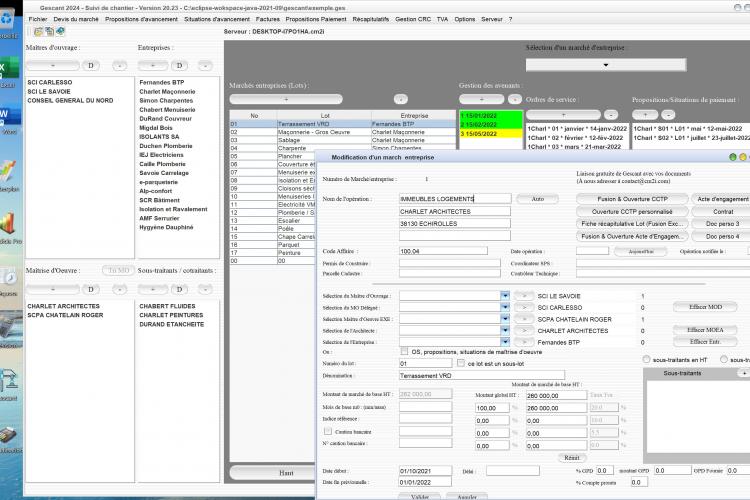
Task: Click the Auto button beside Nom de l'opération
Action: (538, 199)
